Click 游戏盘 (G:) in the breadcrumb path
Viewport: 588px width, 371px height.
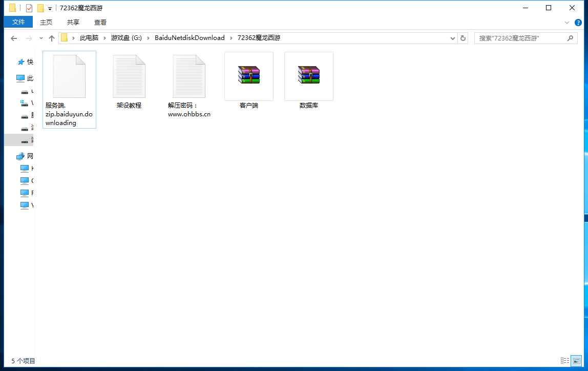[126, 38]
